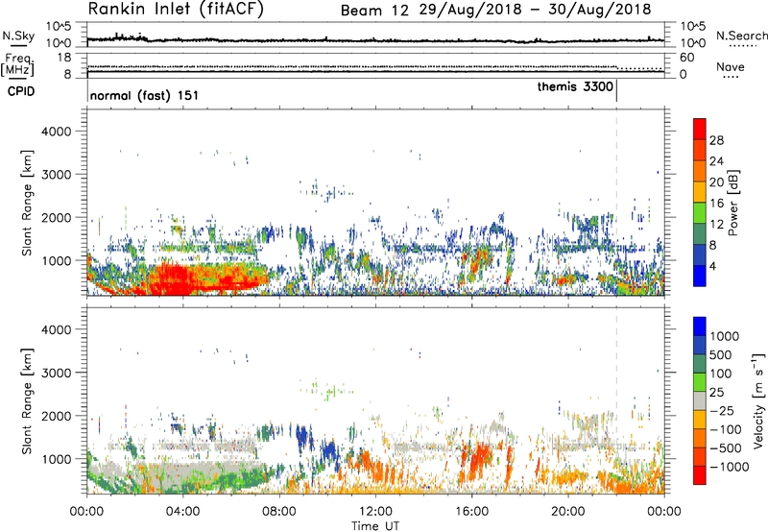This screenshot has height=532, width=768.
Task: Click the 'Beam 12' label
Action: [374, 11]
